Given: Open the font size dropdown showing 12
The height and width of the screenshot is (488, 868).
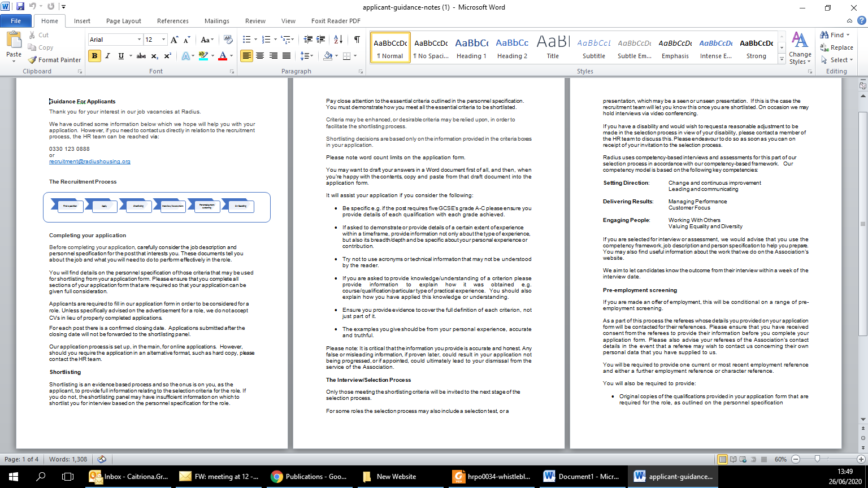Looking at the screenshot, I should [x=164, y=40].
